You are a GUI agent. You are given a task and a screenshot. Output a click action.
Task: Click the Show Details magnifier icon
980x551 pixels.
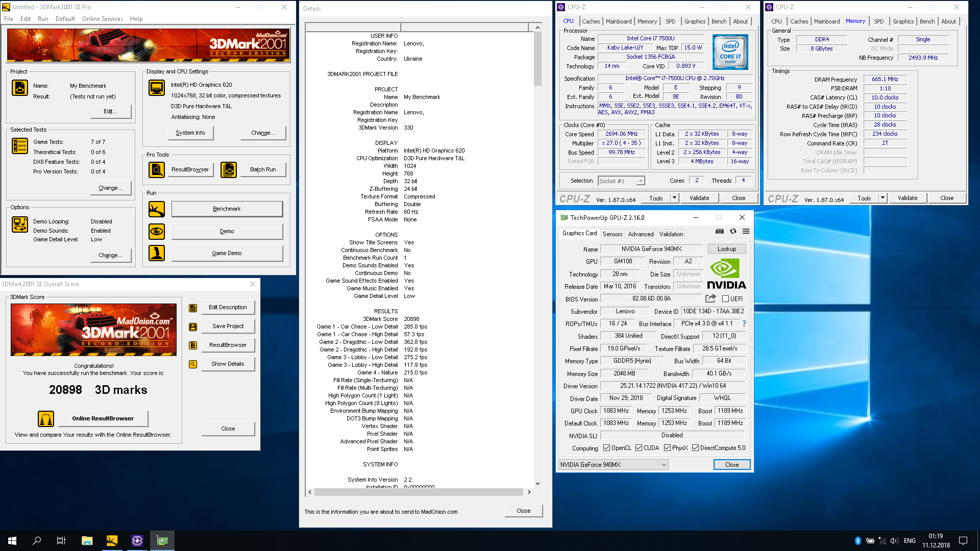click(x=193, y=364)
